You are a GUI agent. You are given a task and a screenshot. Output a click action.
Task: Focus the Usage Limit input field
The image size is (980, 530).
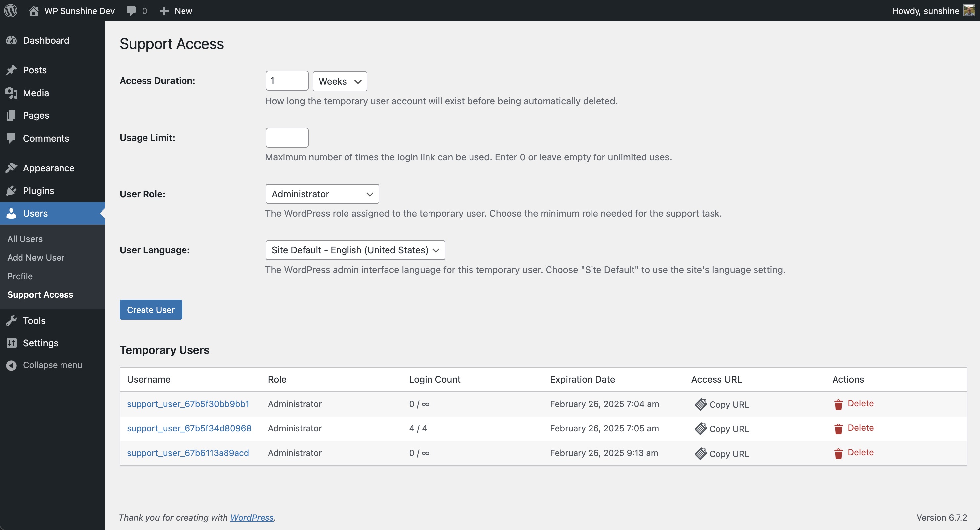[287, 138]
